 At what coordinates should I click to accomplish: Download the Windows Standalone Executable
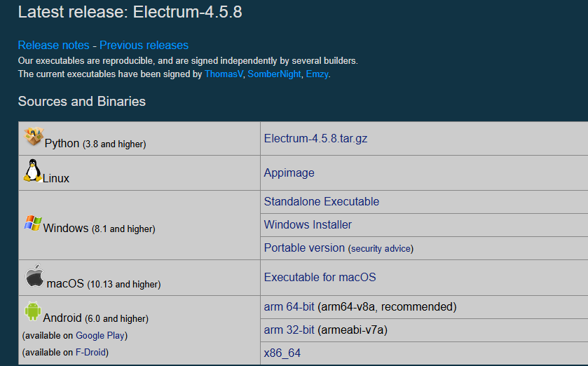click(321, 201)
